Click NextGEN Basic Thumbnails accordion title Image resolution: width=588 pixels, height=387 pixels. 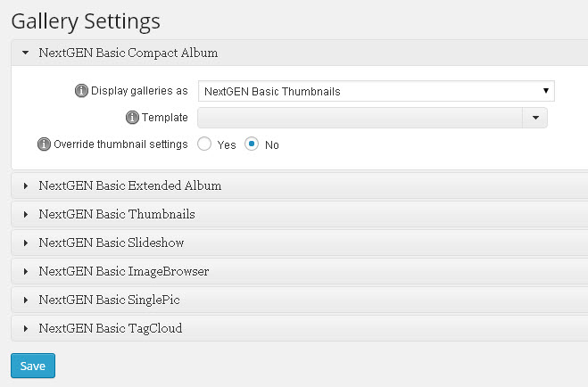coord(117,214)
